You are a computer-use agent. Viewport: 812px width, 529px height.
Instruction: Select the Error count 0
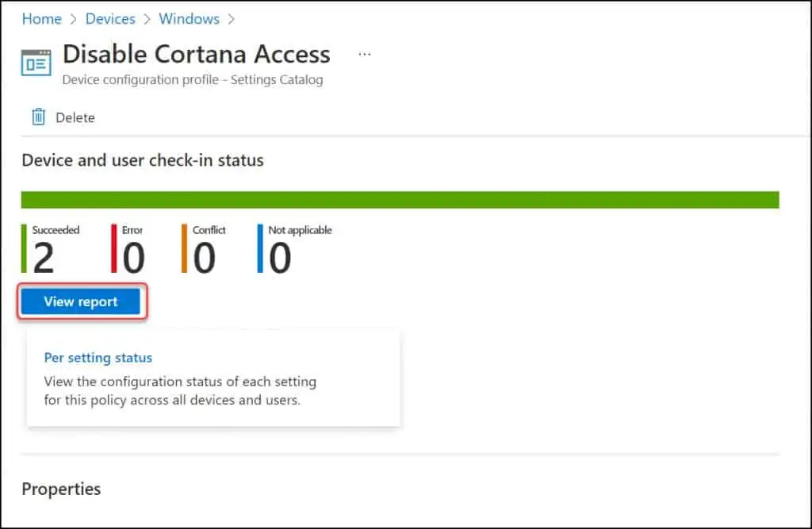[133, 258]
